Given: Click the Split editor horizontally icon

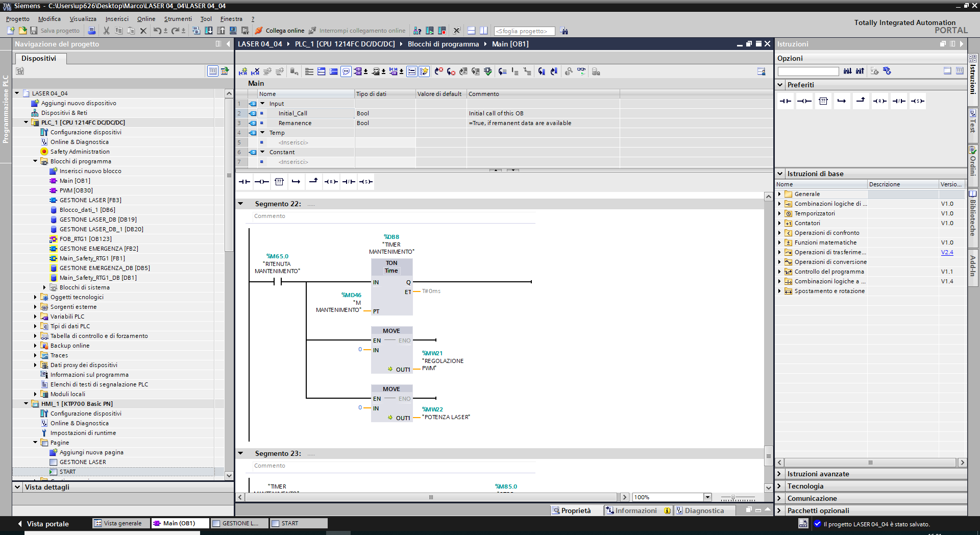Looking at the screenshot, I should click(471, 31).
